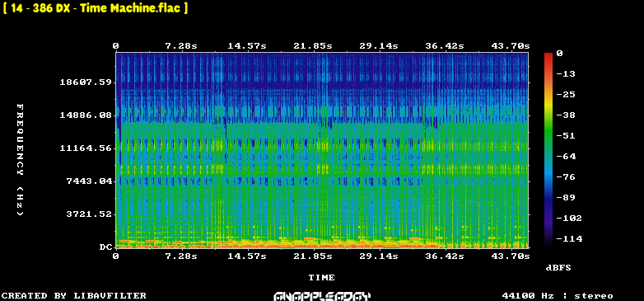Click the 21.85s marker on top time axis
This screenshot has width=644, height=301.
[x=313, y=45]
